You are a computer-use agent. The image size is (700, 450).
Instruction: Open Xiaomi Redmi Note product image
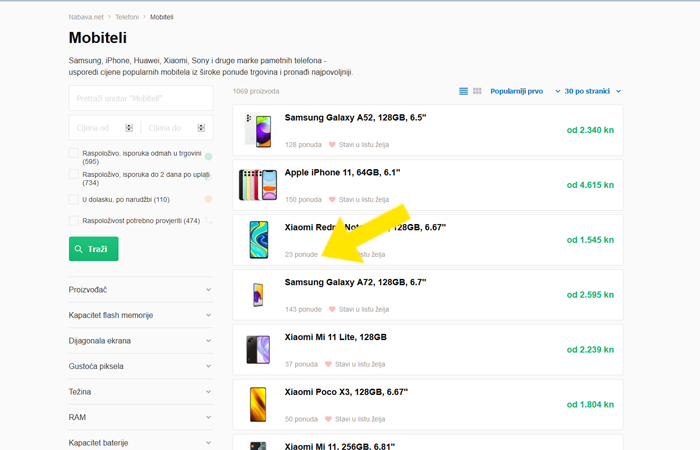point(259,240)
